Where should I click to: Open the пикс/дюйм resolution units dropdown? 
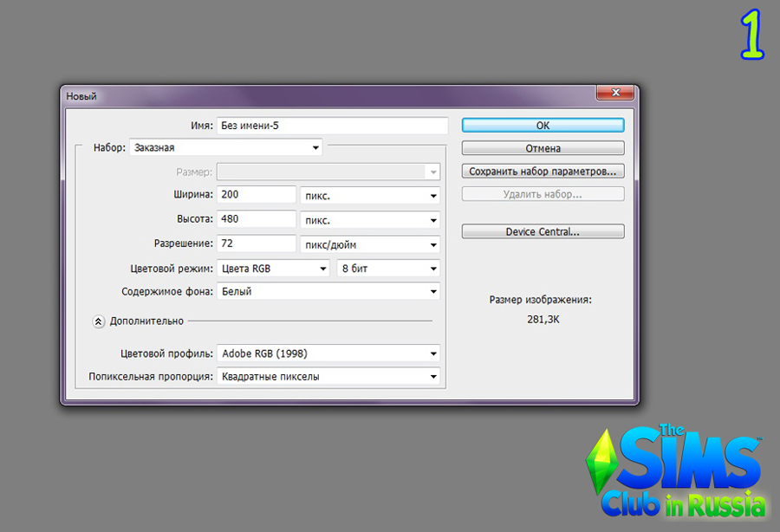[x=369, y=245]
